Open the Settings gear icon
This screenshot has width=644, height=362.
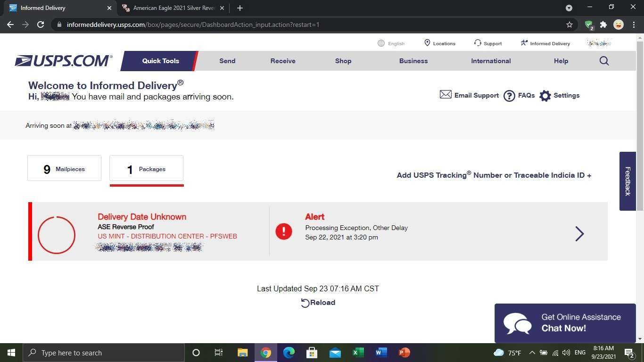tap(545, 96)
